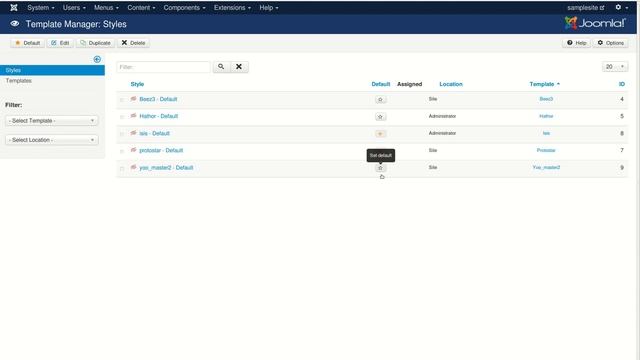Focus the Filter search input field
Screen dimensions: 640x360
point(163,67)
